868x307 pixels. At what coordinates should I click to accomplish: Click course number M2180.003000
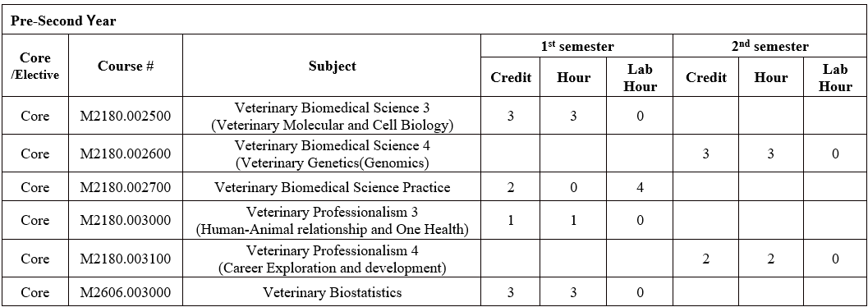click(x=126, y=220)
